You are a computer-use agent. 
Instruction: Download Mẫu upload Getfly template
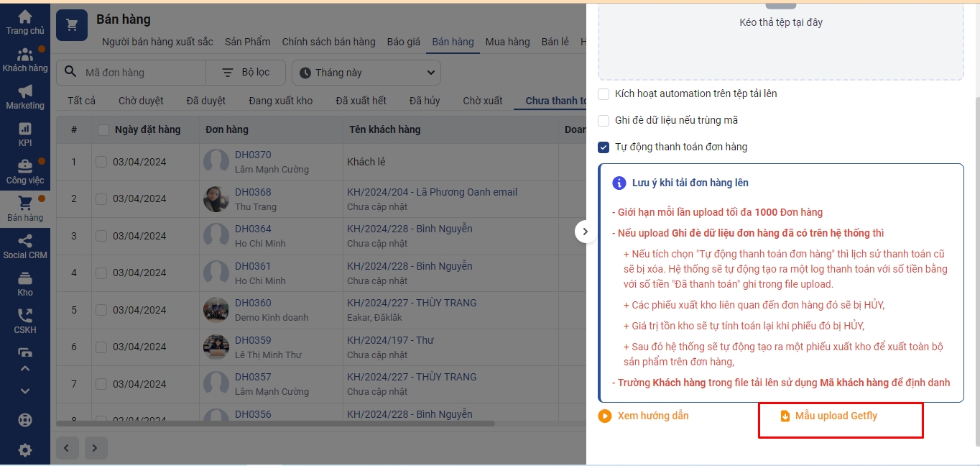tap(836, 416)
